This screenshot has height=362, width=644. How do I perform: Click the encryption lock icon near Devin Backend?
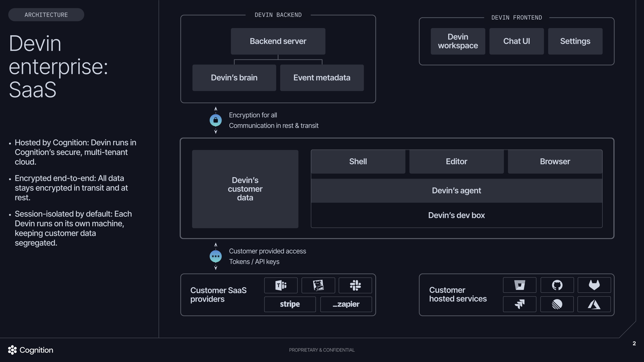(216, 120)
